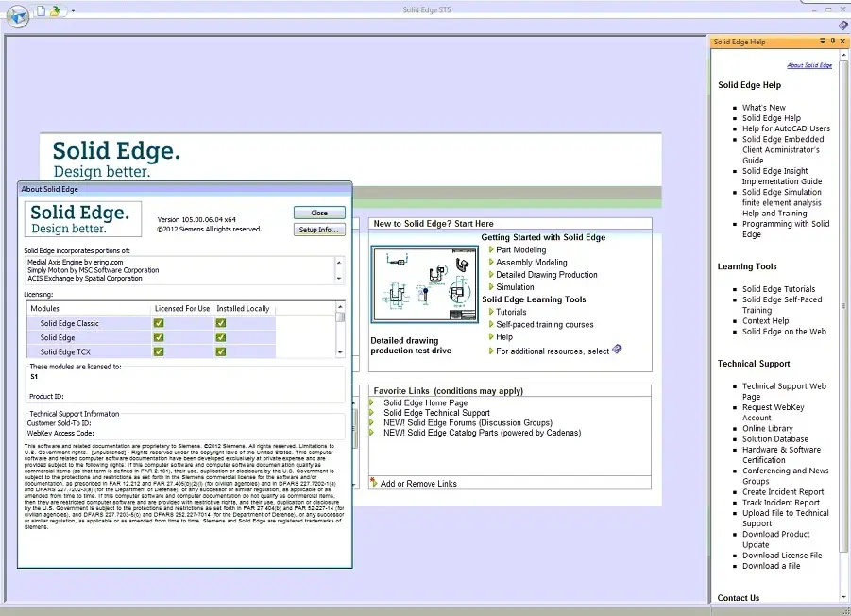The width and height of the screenshot is (851, 616).
Task: Click Setup Info... button
Action: 319,230
